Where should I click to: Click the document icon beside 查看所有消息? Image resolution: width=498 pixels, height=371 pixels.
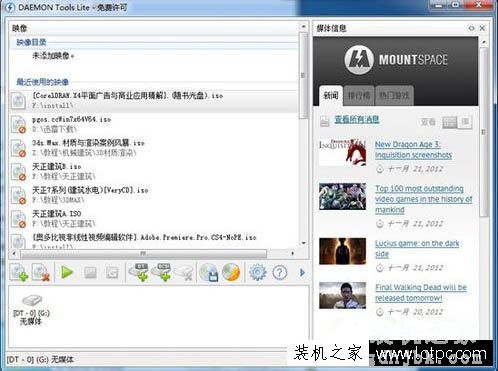pos(325,121)
